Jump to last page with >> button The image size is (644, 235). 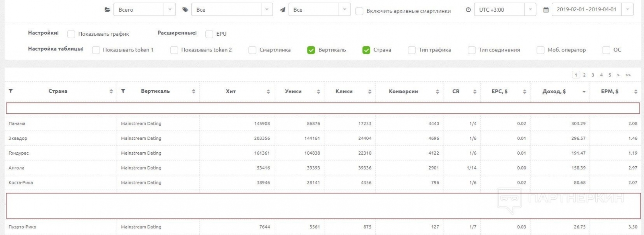click(628, 75)
